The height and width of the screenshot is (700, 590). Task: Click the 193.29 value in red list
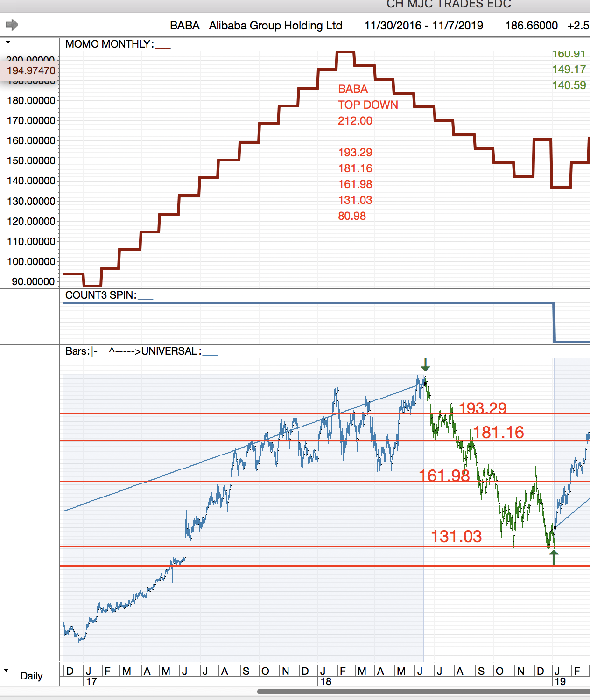(x=355, y=152)
